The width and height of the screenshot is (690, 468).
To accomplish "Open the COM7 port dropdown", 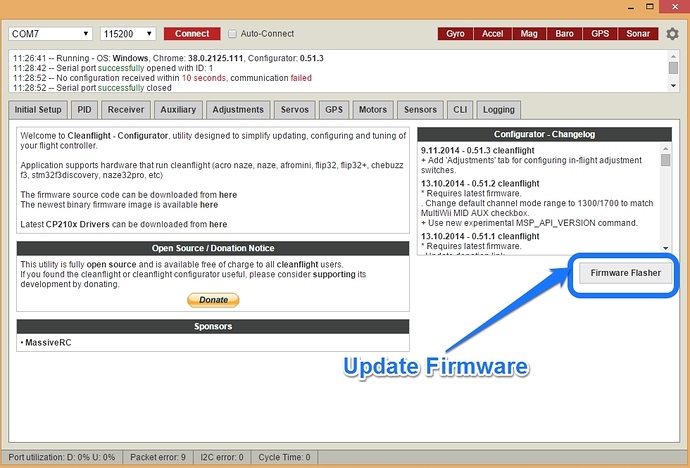I will (50, 34).
